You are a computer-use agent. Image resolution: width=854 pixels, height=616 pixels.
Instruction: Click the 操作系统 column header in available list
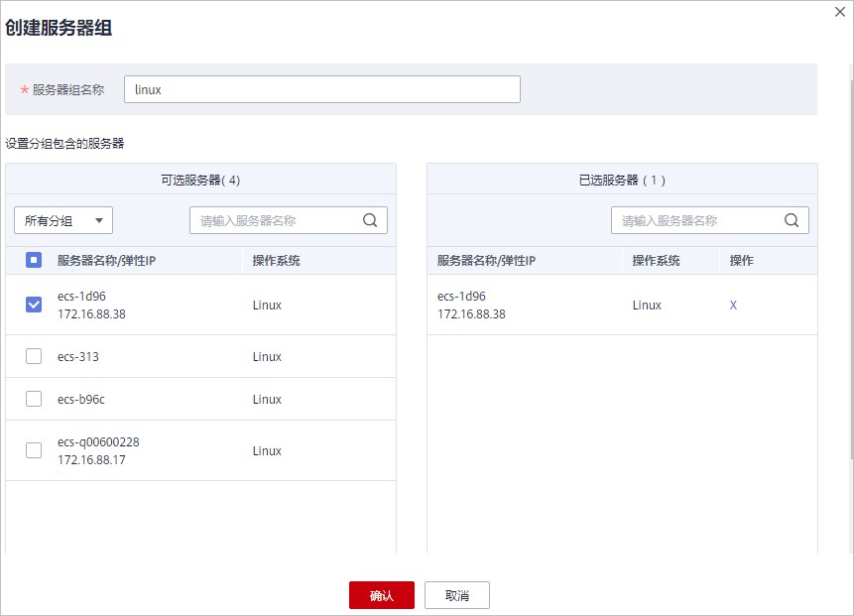point(276,261)
